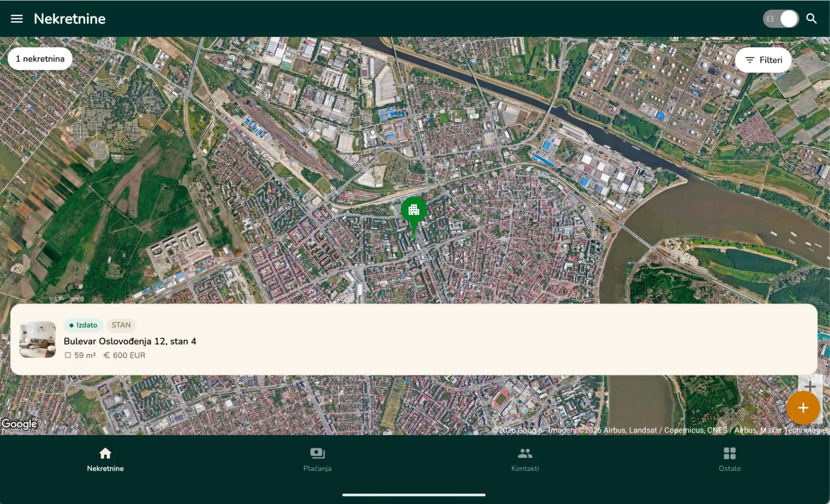Click the Izdato status badge
This screenshot has height=504, width=830.
click(83, 325)
